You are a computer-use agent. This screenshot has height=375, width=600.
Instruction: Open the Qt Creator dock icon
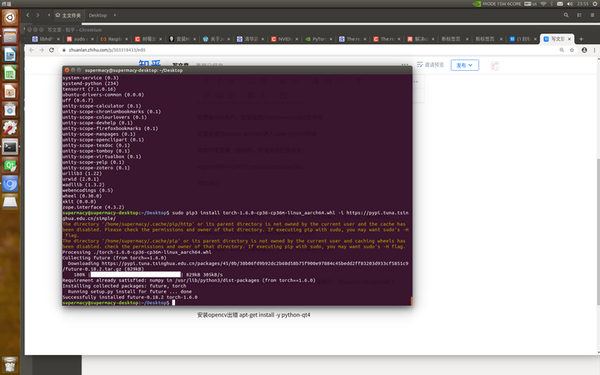tap(10, 166)
